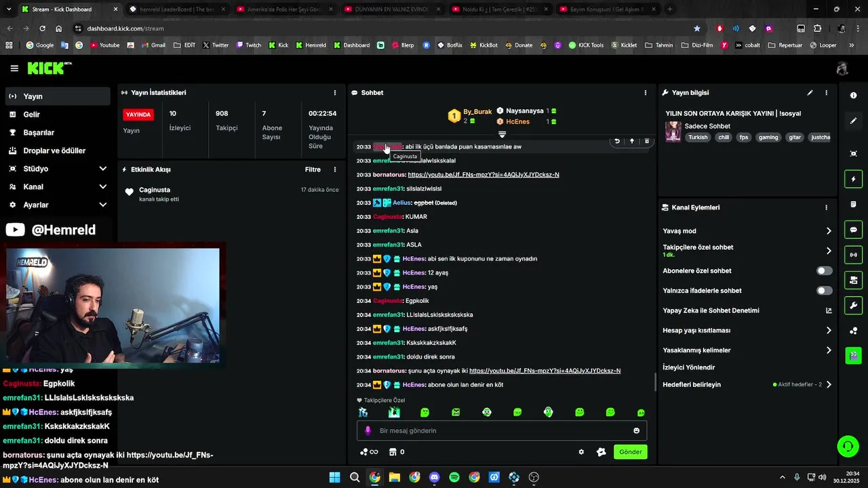The width and height of the screenshot is (868, 488).
Task: Open Spotify from the Windows taskbar
Action: pyautogui.click(x=454, y=477)
